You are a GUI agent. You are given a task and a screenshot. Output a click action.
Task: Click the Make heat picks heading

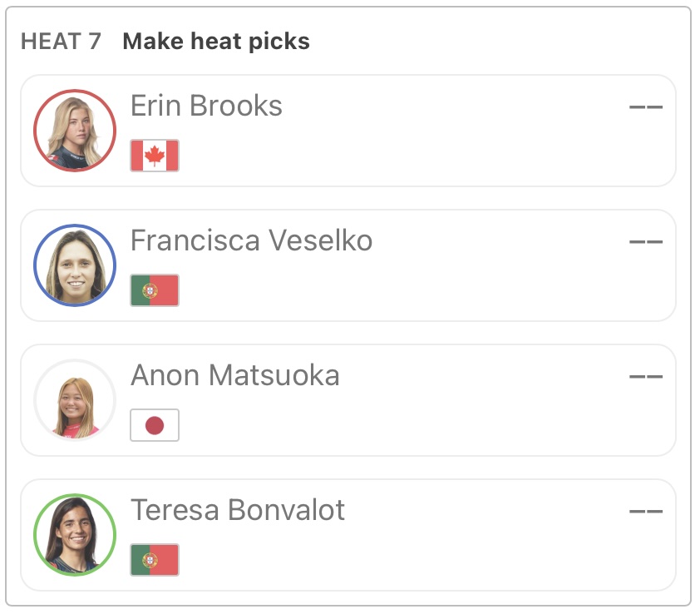tap(216, 42)
